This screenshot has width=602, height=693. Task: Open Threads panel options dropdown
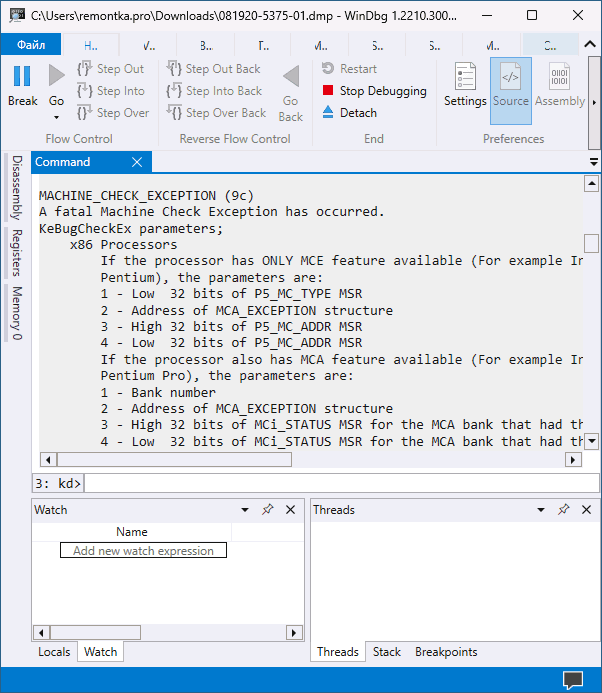(541, 510)
